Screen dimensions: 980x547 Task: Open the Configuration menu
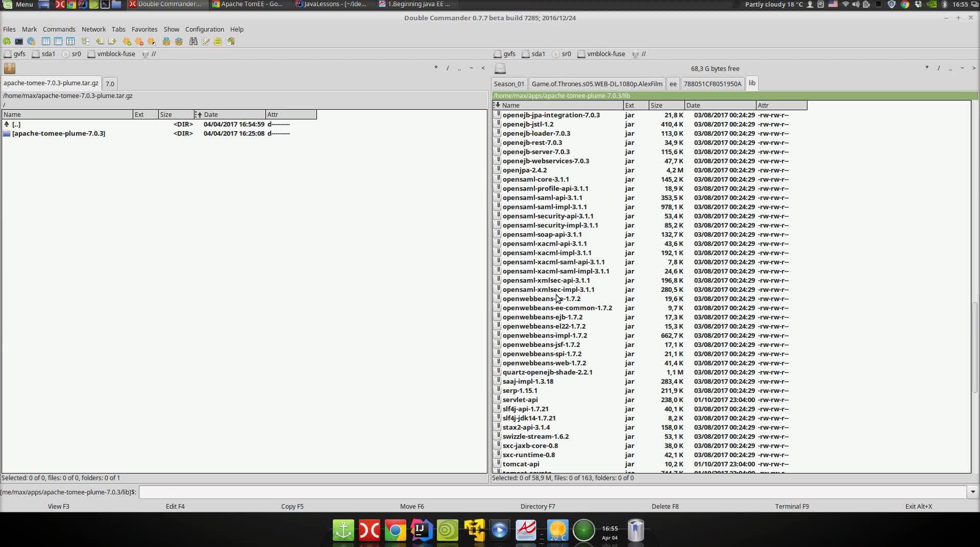tap(205, 29)
